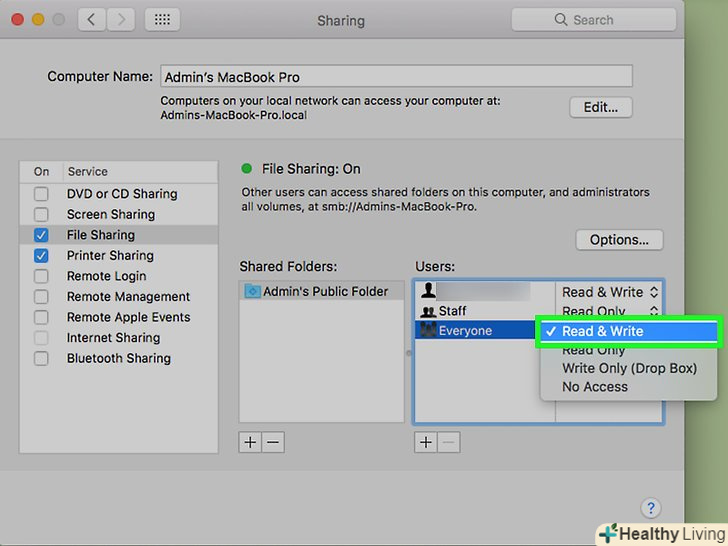Open the File Sharing Options... button
728x546 pixels.
tap(619, 240)
